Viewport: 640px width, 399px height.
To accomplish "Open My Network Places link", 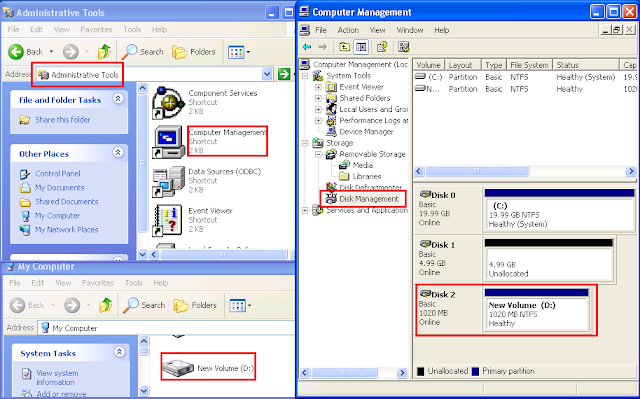I will tap(67, 230).
